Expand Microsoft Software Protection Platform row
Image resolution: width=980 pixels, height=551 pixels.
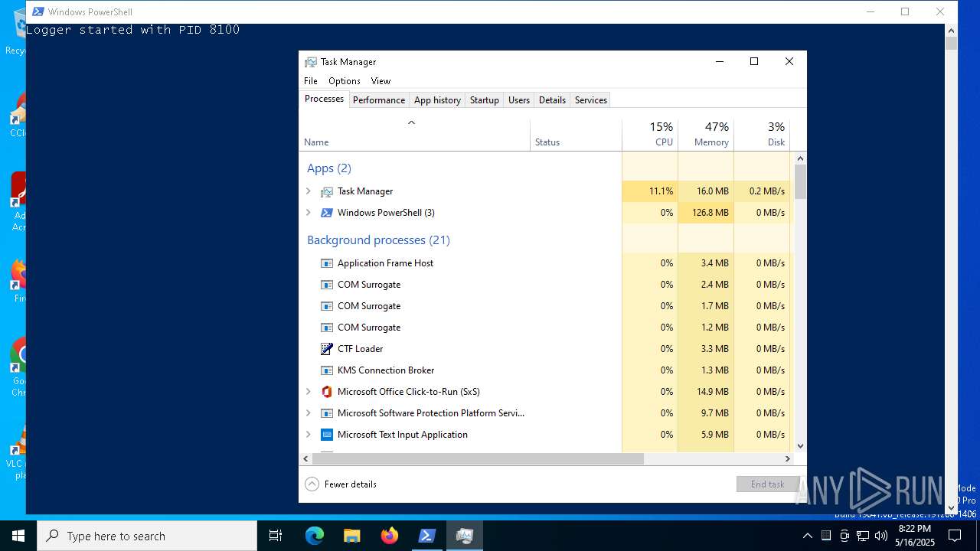[x=309, y=413]
